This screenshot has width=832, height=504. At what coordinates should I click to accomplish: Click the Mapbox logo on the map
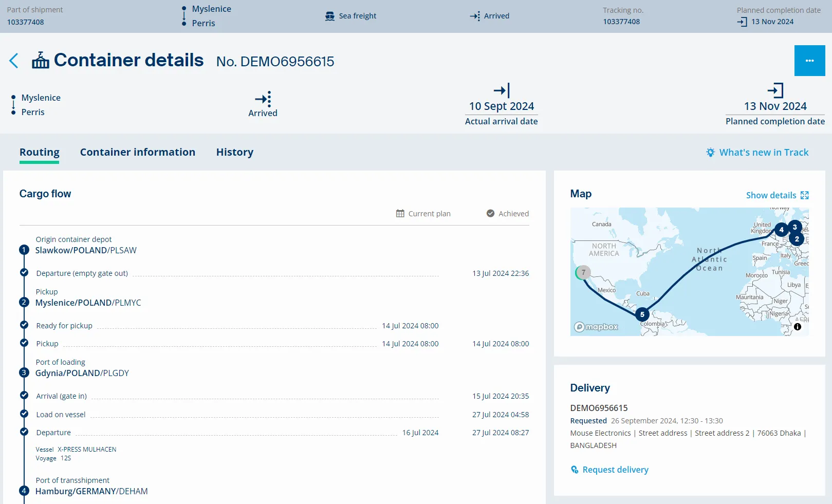(596, 327)
